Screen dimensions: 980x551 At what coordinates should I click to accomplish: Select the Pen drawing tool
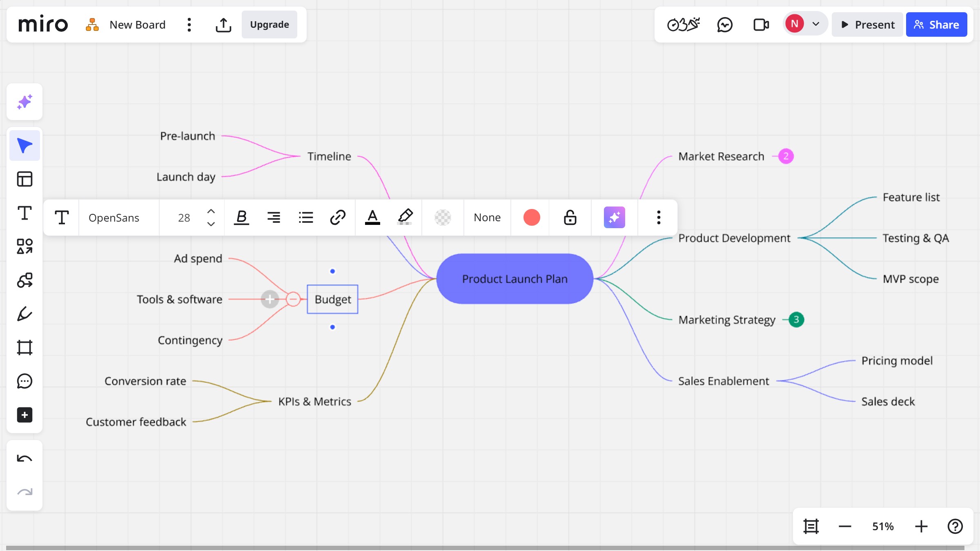click(x=24, y=314)
